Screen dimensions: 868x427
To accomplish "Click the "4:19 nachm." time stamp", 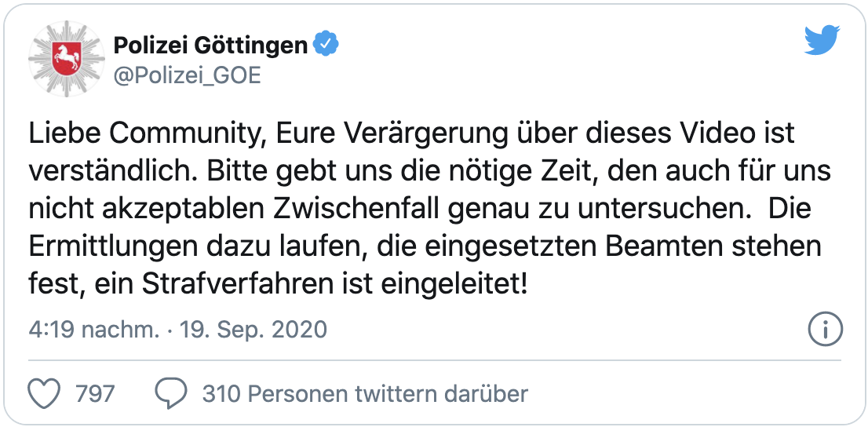I will pos(93,330).
